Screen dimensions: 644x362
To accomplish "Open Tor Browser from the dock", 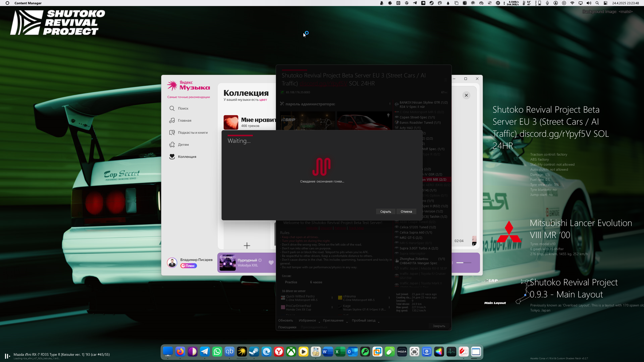I will click(x=192, y=351).
